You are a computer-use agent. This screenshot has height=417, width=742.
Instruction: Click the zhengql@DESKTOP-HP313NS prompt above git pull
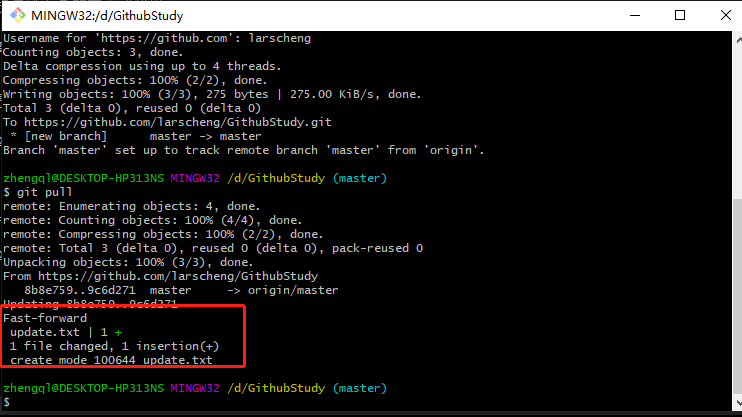click(x=195, y=178)
